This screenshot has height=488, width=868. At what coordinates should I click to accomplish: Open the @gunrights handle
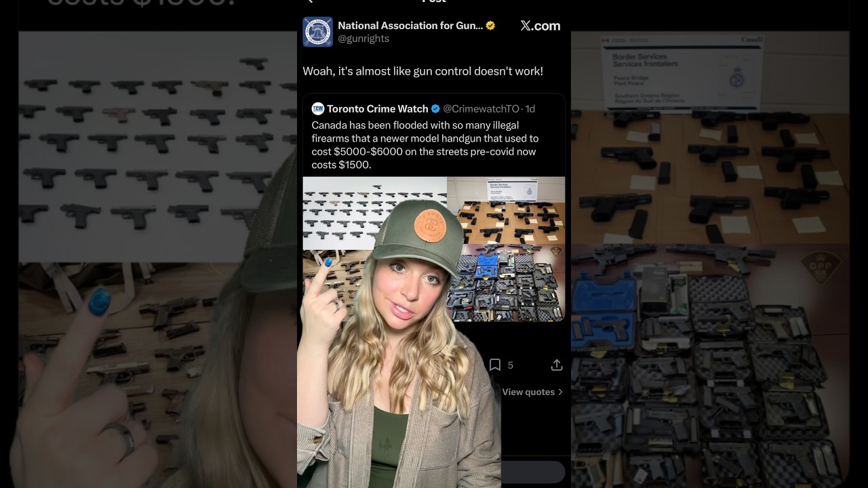coord(363,39)
